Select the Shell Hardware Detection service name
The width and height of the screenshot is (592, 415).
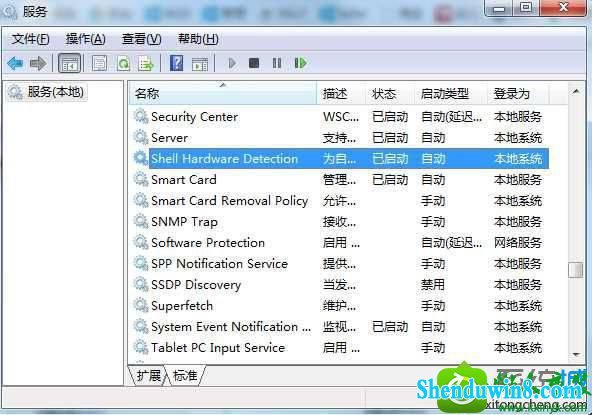[x=224, y=159]
